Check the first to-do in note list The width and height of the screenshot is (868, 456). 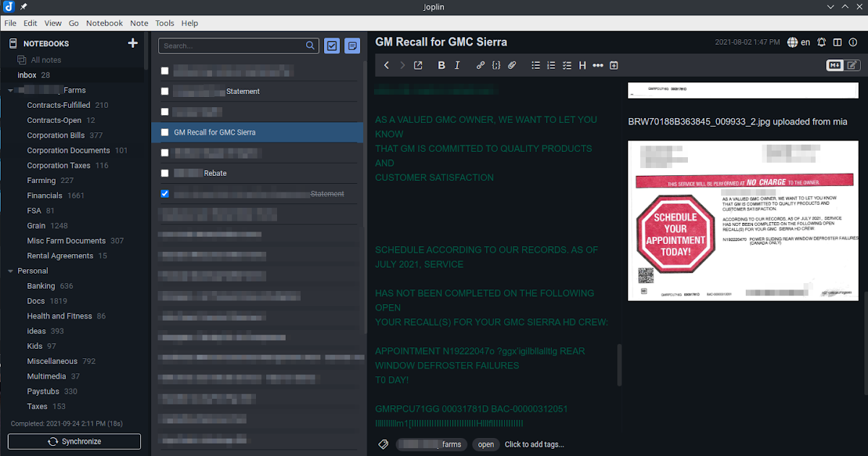165,71
